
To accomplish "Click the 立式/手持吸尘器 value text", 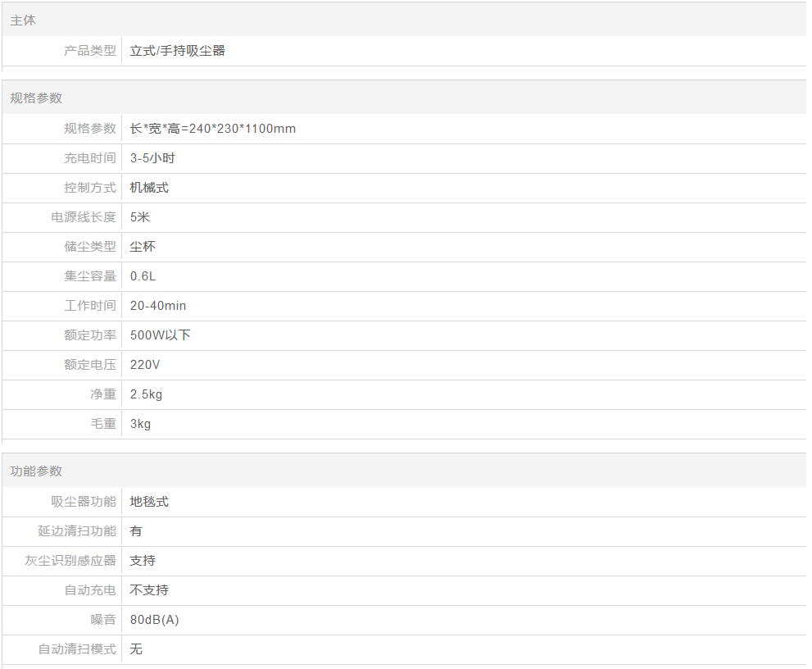I will (x=177, y=51).
